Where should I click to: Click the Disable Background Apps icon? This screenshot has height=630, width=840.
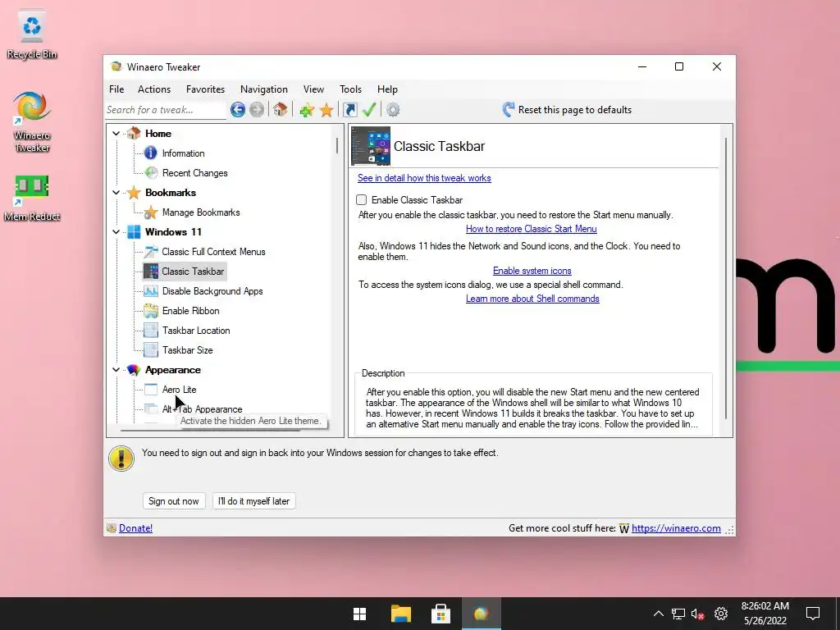151,291
